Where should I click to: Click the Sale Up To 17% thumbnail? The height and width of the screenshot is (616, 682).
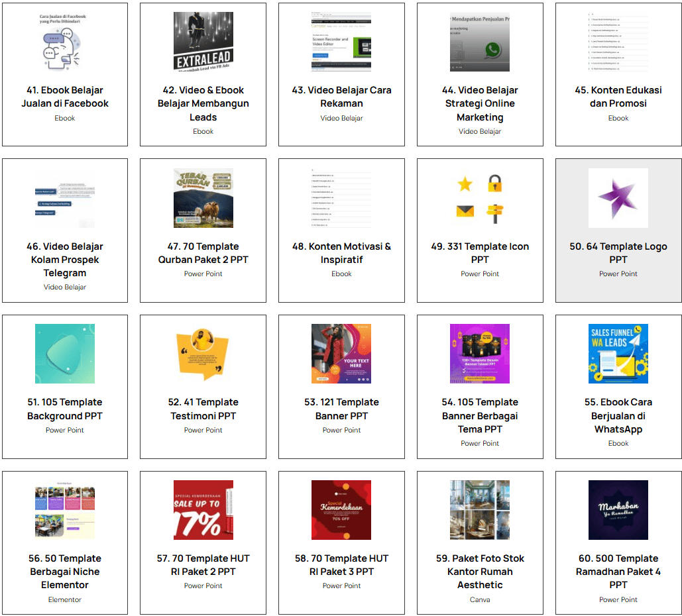203,510
